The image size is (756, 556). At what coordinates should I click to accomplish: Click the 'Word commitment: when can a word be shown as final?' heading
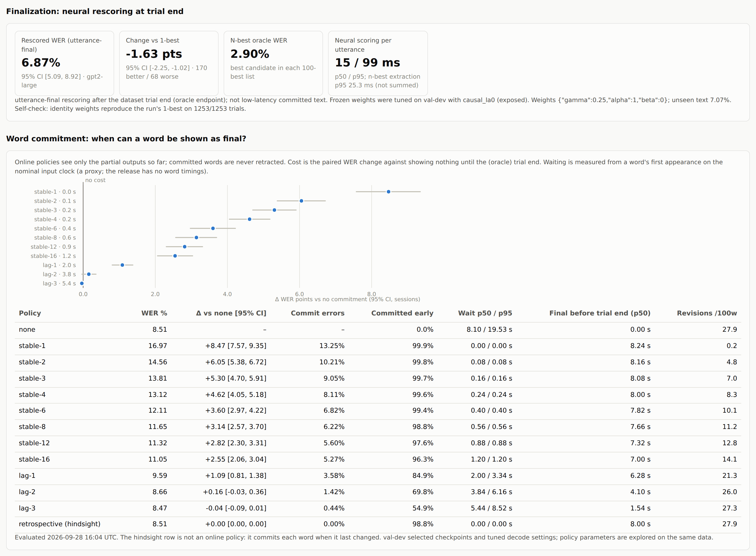coord(126,139)
